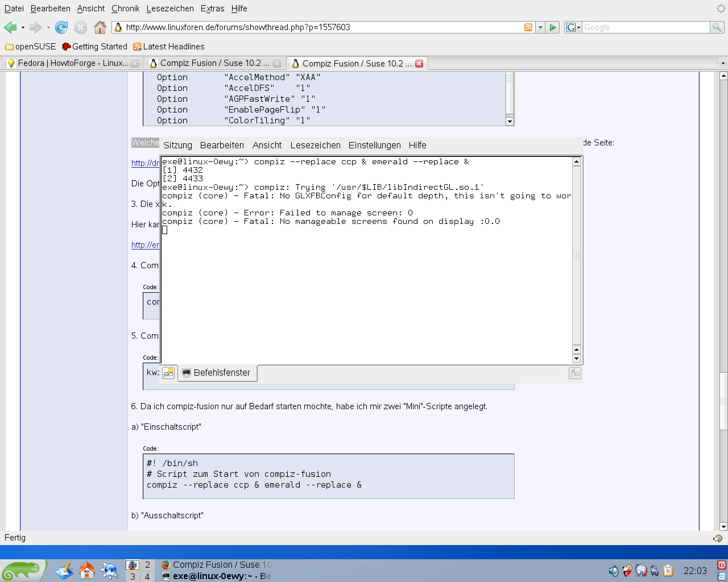Click the RSS feed icon in address bar
The height and width of the screenshot is (582, 728).
tap(528, 27)
